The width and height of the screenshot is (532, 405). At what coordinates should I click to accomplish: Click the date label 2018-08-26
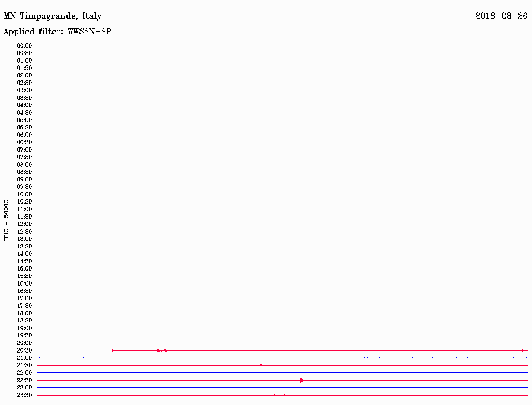point(501,16)
